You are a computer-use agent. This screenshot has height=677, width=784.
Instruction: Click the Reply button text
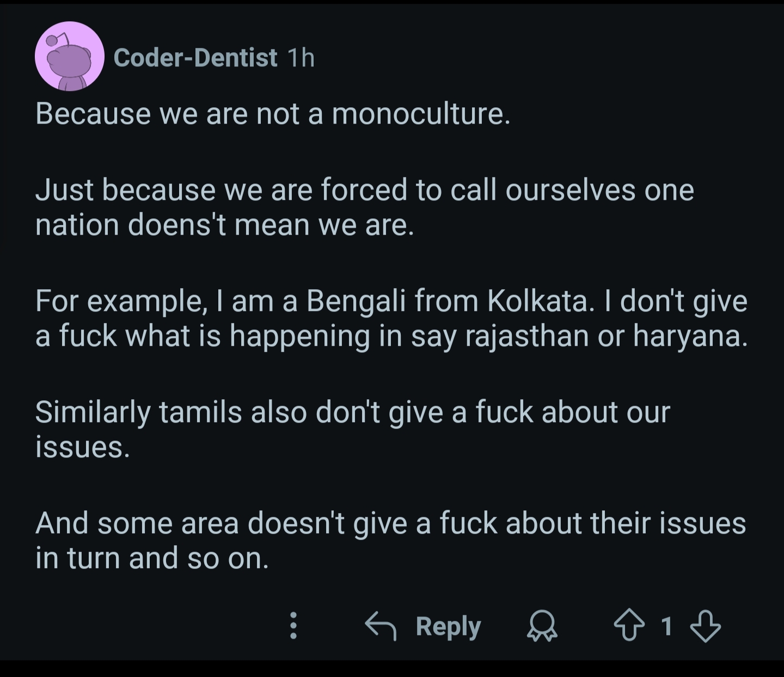448,626
